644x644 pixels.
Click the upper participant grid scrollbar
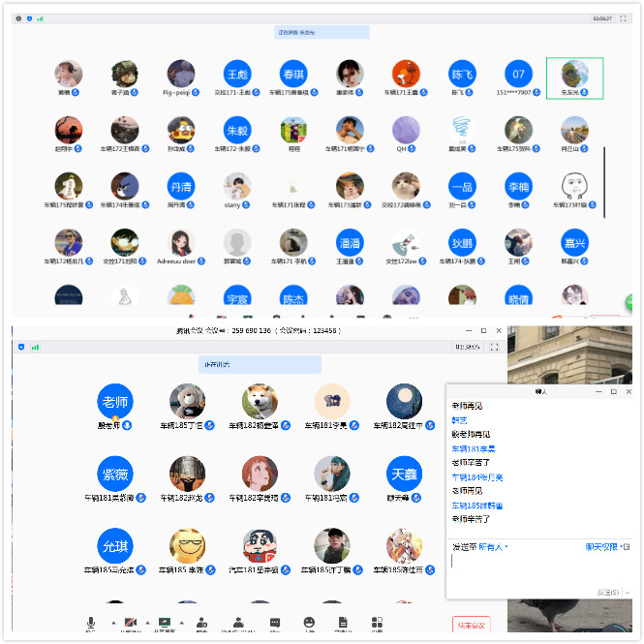[x=604, y=181]
